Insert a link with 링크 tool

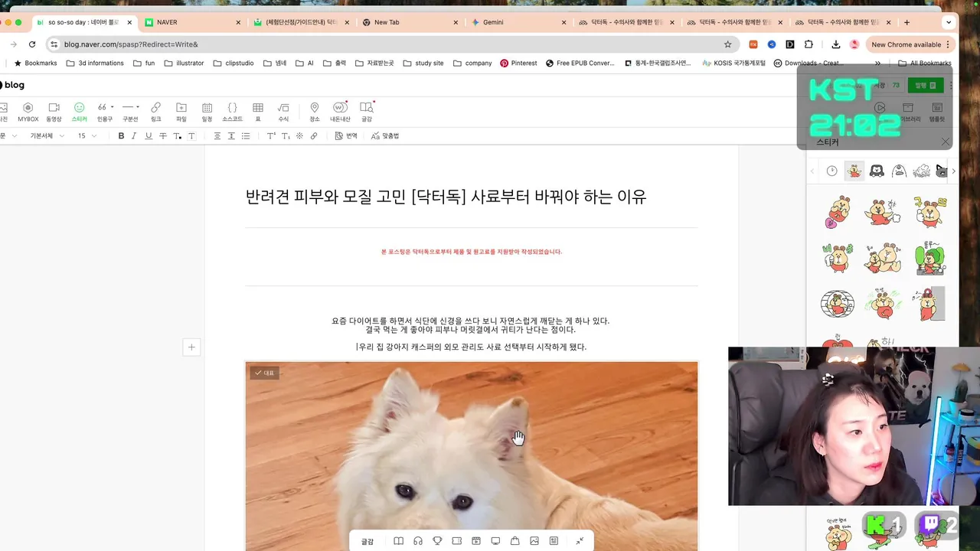(x=155, y=112)
